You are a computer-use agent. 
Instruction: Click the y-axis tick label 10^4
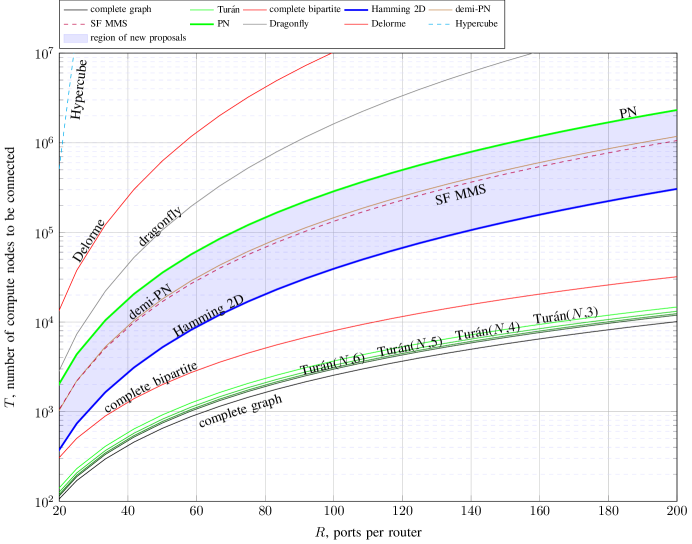(x=44, y=323)
